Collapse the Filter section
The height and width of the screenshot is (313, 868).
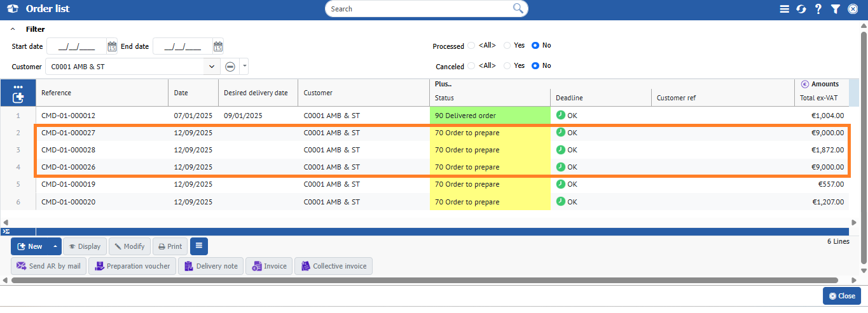[13, 29]
